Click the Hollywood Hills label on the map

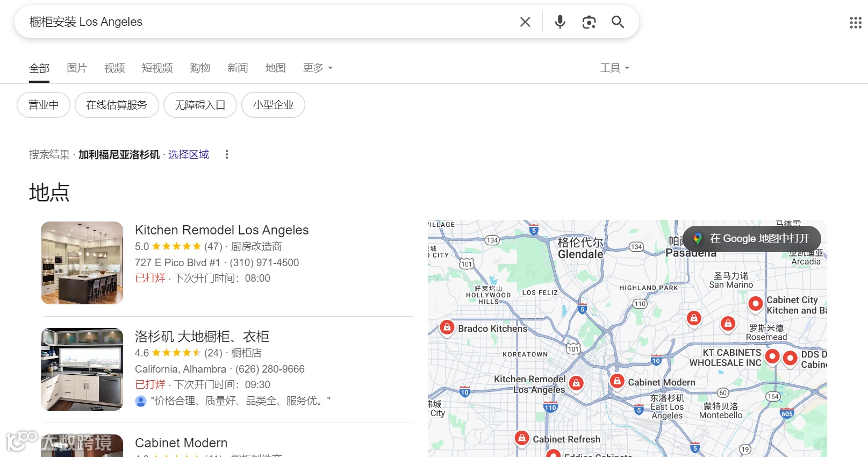[489, 298]
